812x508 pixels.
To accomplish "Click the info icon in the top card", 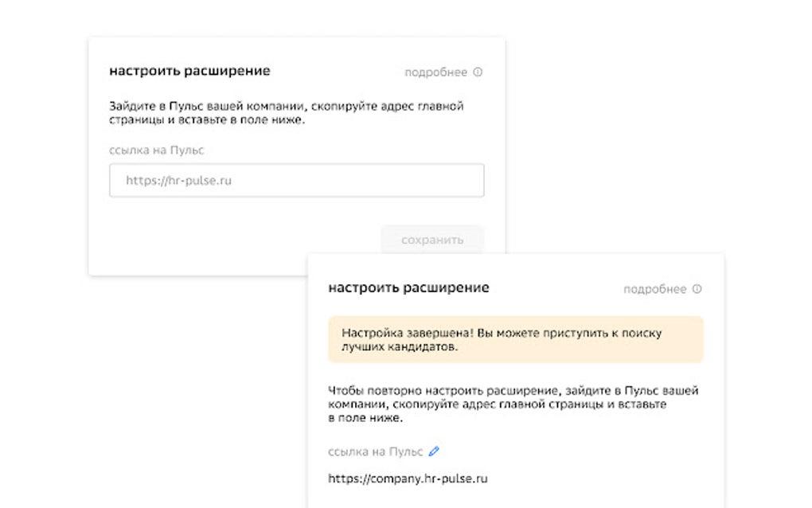I will 478,72.
